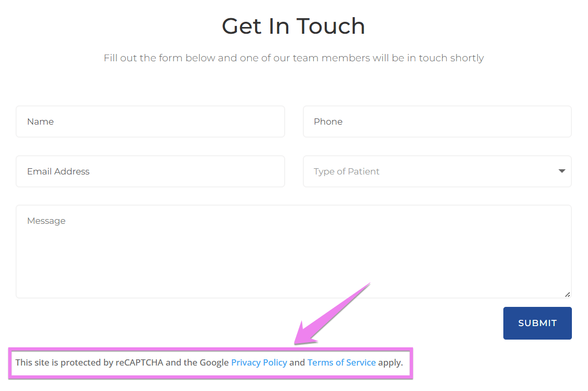This screenshot has height=391, width=588.
Task: Click the word Google in the notice
Action: (x=214, y=362)
